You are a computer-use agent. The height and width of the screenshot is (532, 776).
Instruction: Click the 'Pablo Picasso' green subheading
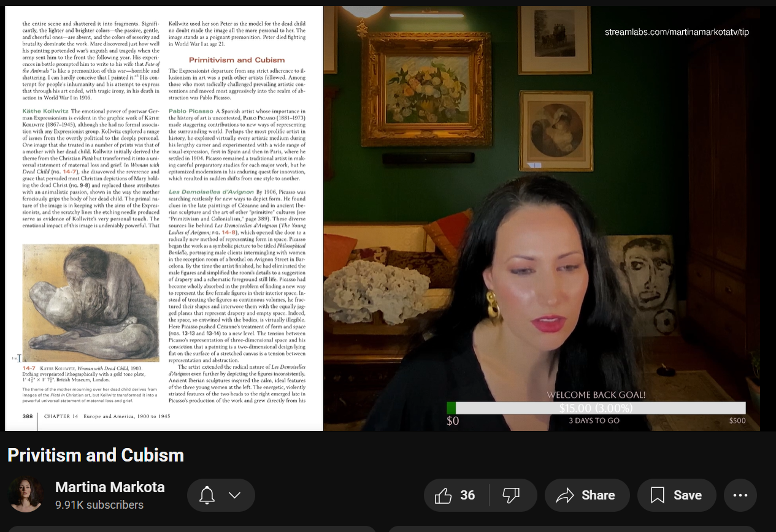(191, 111)
